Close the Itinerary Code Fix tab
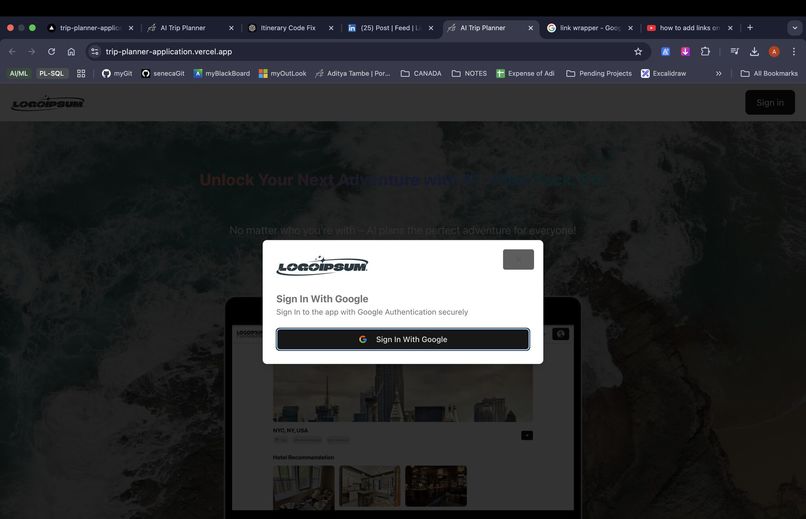The width and height of the screenshot is (806, 519). 331,28
